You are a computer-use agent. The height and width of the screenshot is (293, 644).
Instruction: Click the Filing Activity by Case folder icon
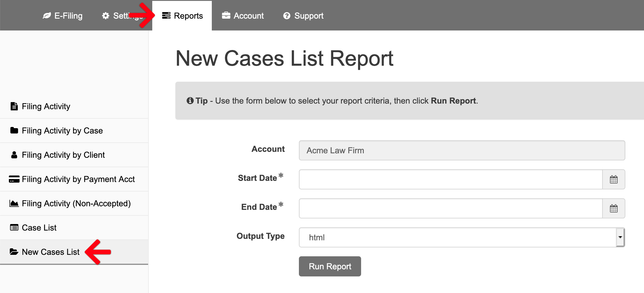pyautogui.click(x=14, y=130)
